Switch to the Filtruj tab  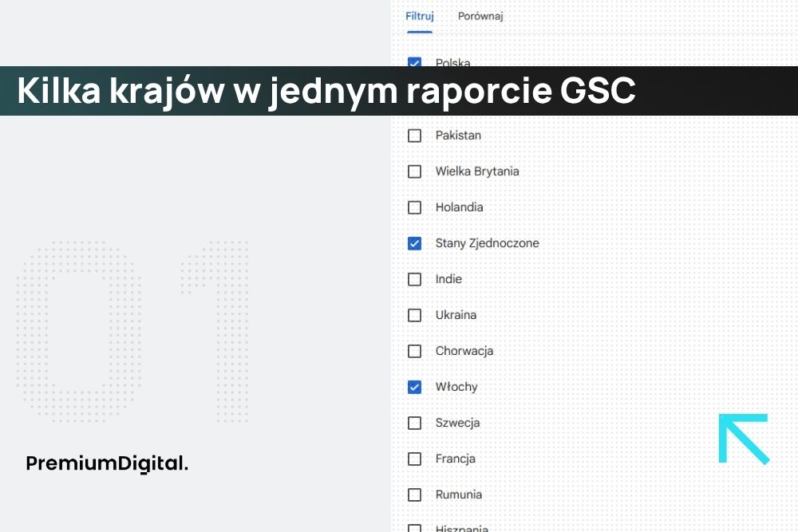[420, 16]
